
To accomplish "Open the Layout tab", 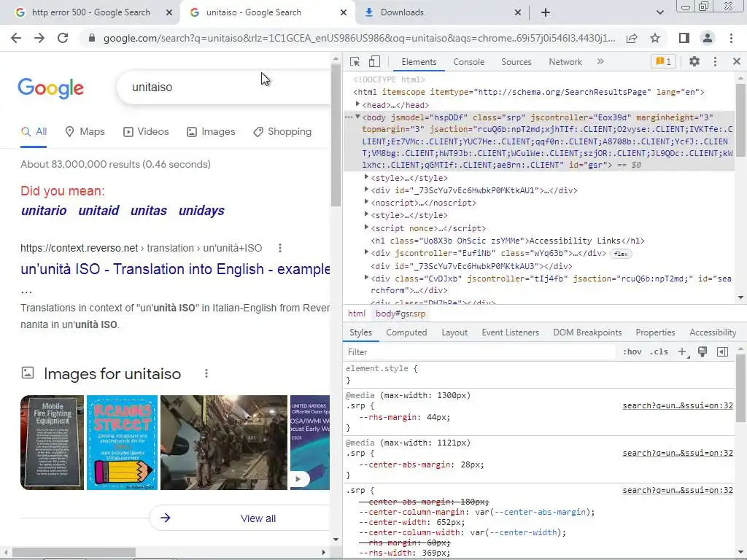I will [454, 332].
